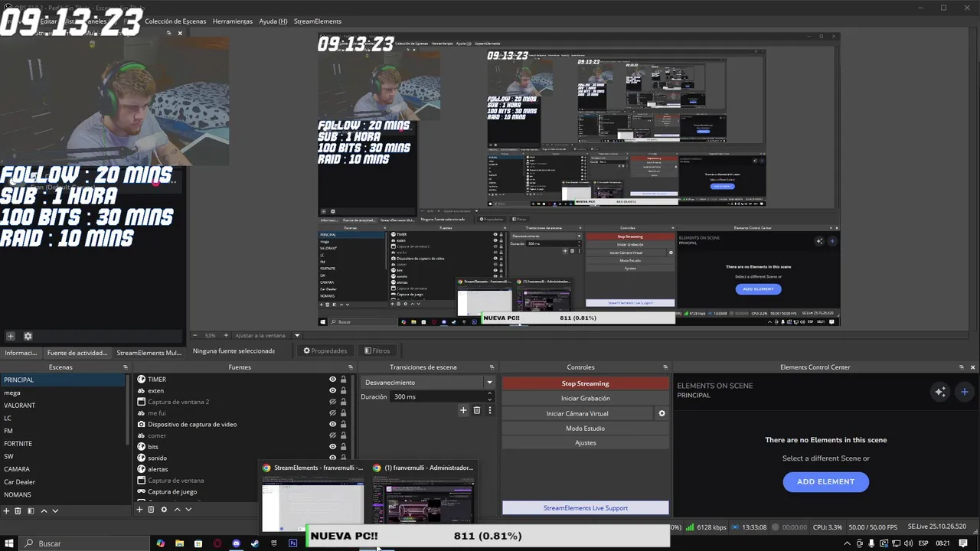Open StreamElements menu
The height and width of the screenshot is (551, 980).
(318, 21)
